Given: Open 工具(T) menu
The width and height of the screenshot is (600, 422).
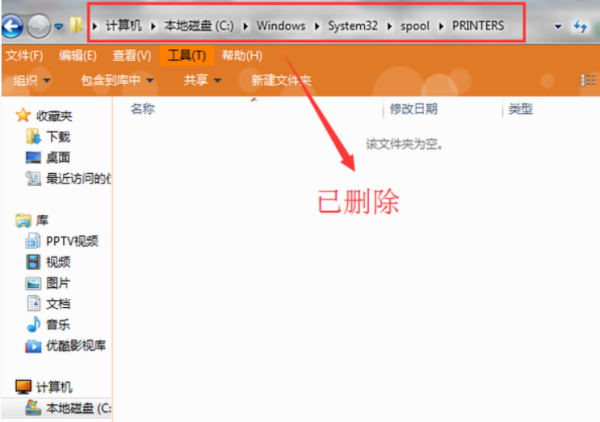Looking at the screenshot, I should click(x=187, y=55).
